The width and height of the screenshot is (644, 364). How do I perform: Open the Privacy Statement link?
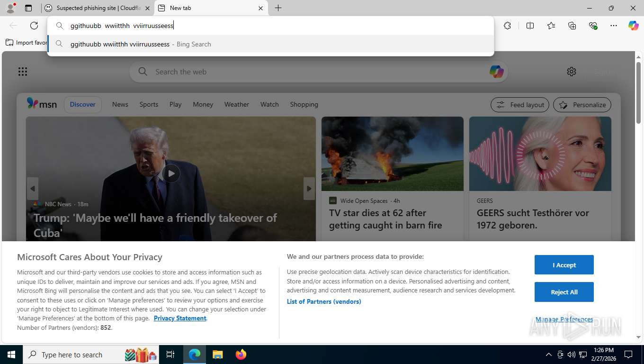(180, 318)
